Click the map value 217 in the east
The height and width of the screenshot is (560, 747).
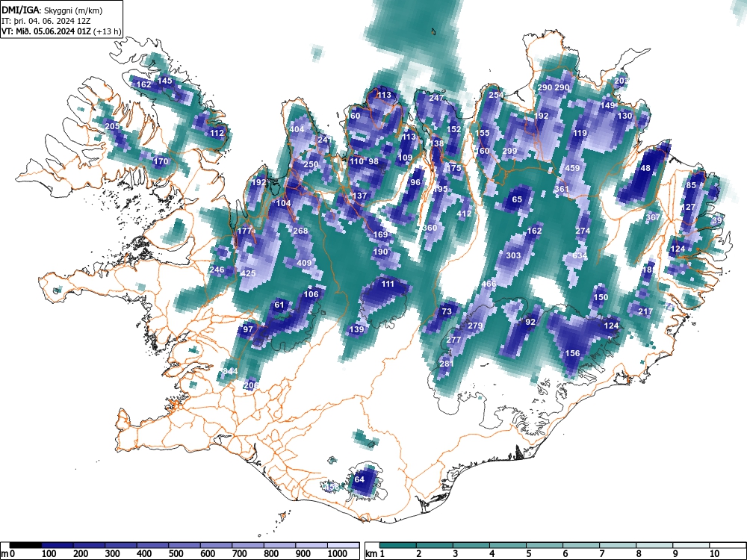click(645, 311)
